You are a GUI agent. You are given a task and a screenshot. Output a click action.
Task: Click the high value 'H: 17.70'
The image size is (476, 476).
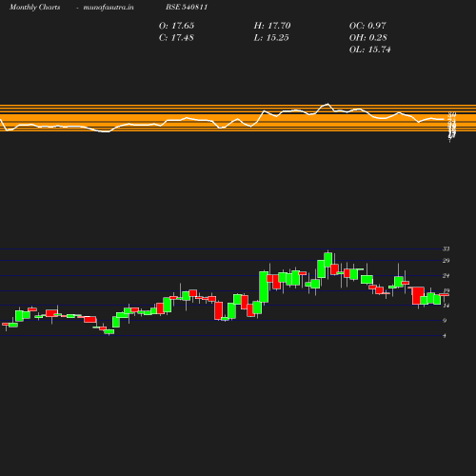point(272,26)
